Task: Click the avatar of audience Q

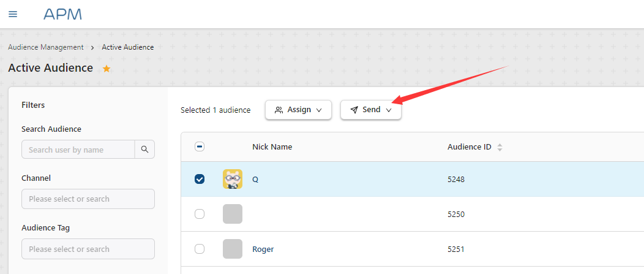Action: click(233, 179)
